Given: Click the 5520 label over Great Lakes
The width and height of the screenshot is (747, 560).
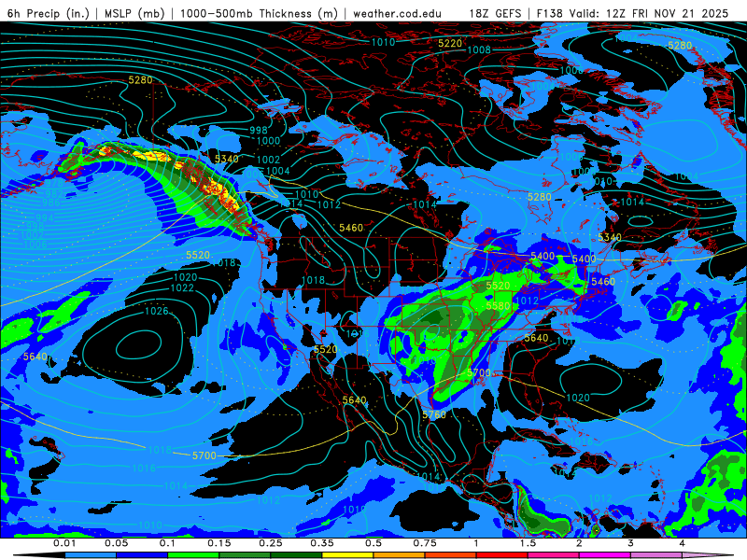Looking at the screenshot, I should [498, 286].
